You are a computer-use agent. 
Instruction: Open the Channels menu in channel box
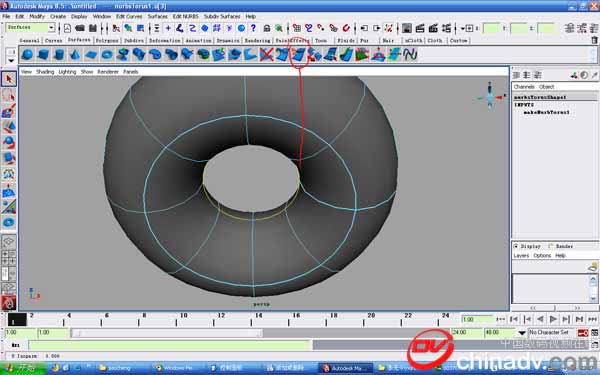pyautogui.click(x=524, y=87)
